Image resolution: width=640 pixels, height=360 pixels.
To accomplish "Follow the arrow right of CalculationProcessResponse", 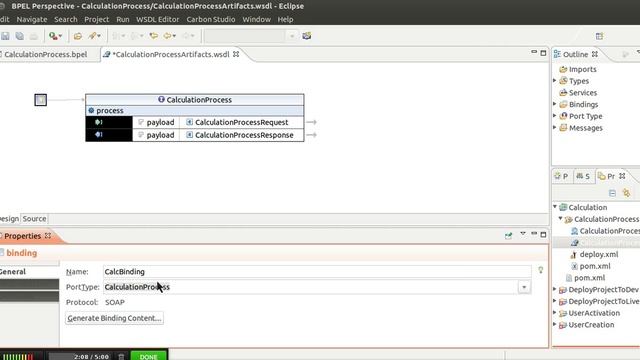I will (x=311, y=135).
